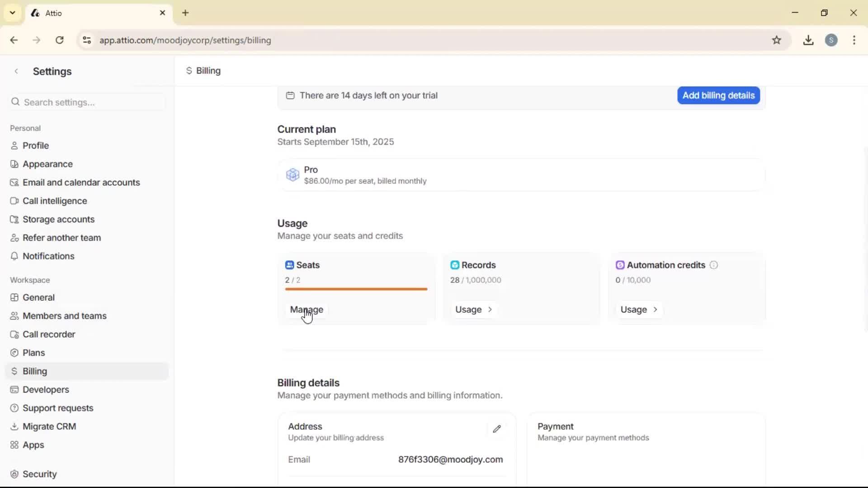Open the Call recorder settings icon

click(x=14, y=334)
